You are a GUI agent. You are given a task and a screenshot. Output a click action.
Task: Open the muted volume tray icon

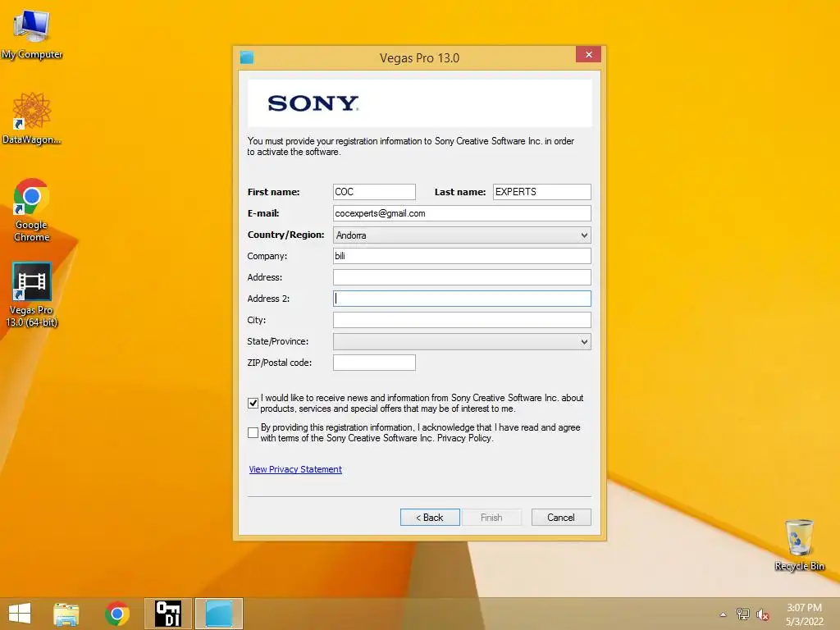coord(762,614)
